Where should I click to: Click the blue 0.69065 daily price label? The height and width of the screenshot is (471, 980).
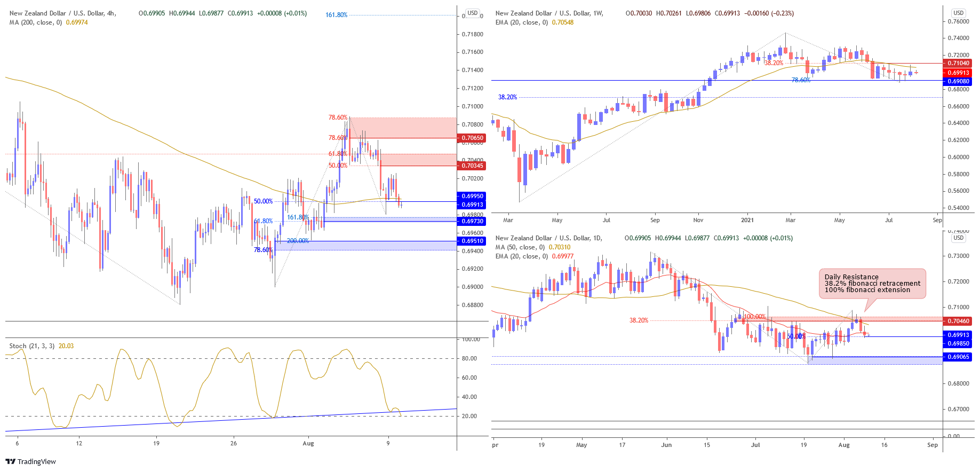click(958, 357)
